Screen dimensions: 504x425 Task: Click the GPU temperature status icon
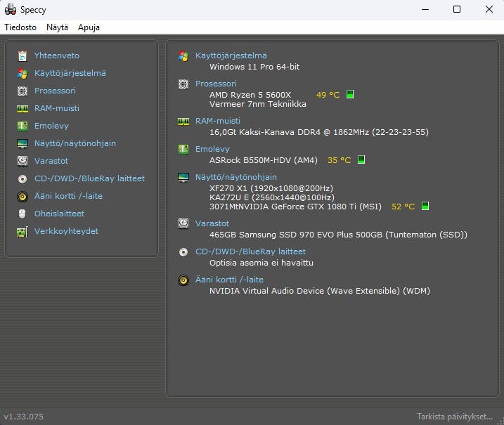tap(425, 207)
